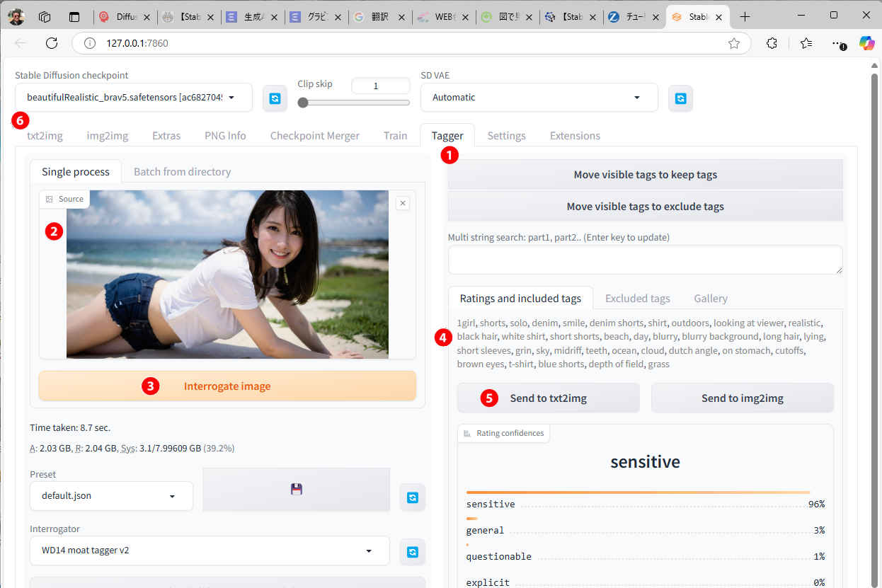The height and width of the screenshot is (588, 882).
Task: Click the SD VAE refresh icon
Action: [680, 98]
